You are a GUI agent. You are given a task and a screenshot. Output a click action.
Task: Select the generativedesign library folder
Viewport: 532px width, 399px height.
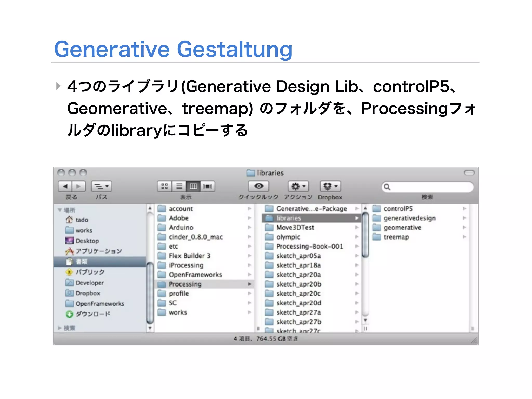pos(420,218)
